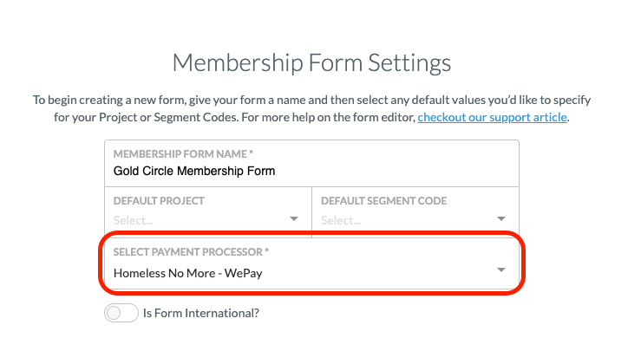This screenshot has width=641, height=364.
Task: Click the SELECT PAYMENT PROCESSOR label
Action: click(191, 252)
